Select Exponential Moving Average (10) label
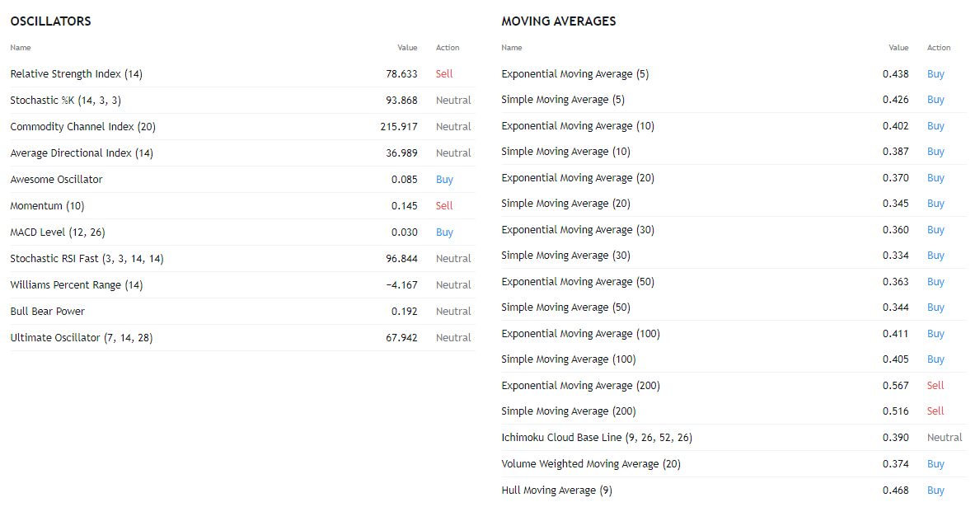Screen dimensions: 980x507 pos(578,125)
